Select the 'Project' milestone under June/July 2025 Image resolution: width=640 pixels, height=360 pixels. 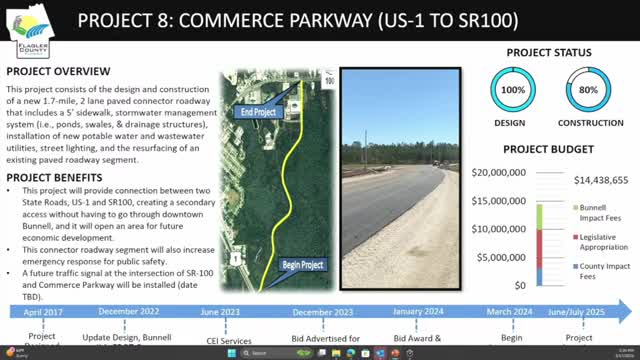pyautogui.click(x=579, y=338)
